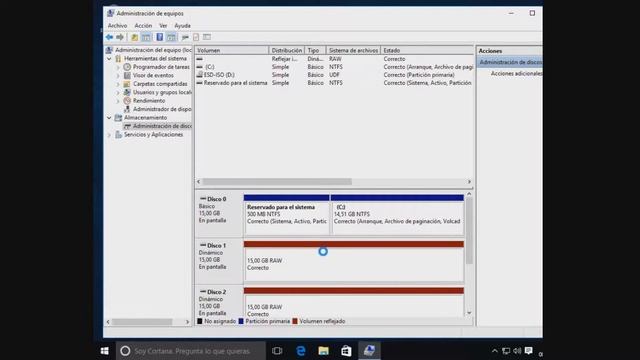Screen dimensions: 640x360
Task: Click the Almacenamiento storage icon
Action: (118, 118)
